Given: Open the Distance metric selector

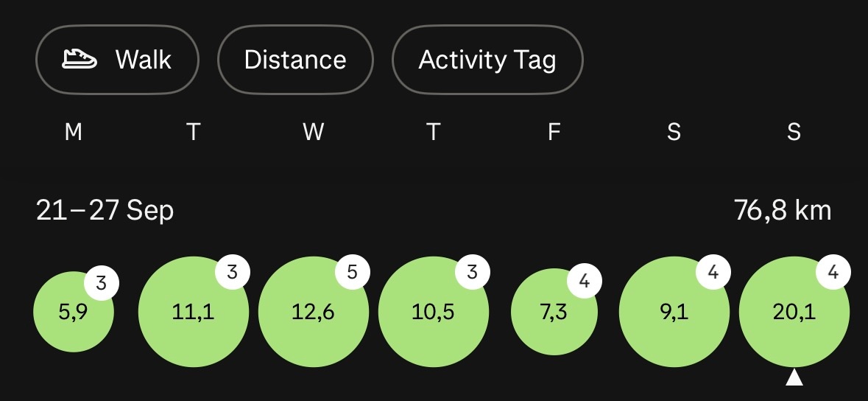Looking at the screenshot, I should 295,60.
